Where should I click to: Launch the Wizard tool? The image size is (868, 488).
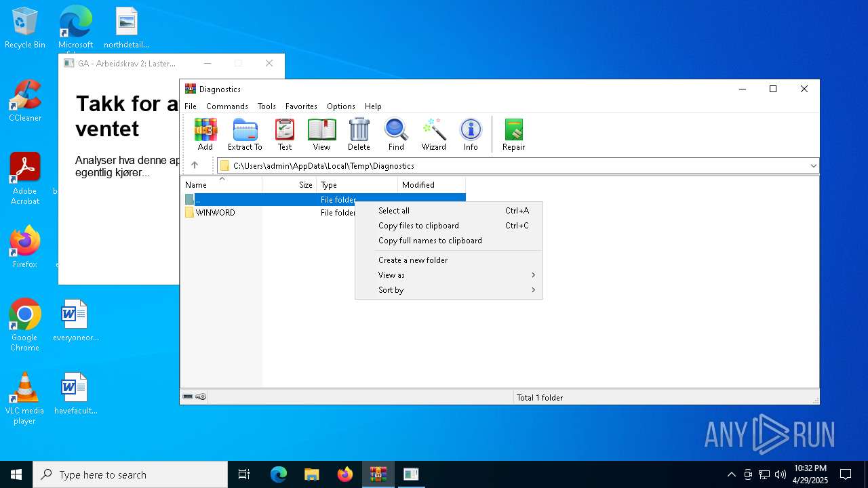pyautogui.click(x=433, y=134)
